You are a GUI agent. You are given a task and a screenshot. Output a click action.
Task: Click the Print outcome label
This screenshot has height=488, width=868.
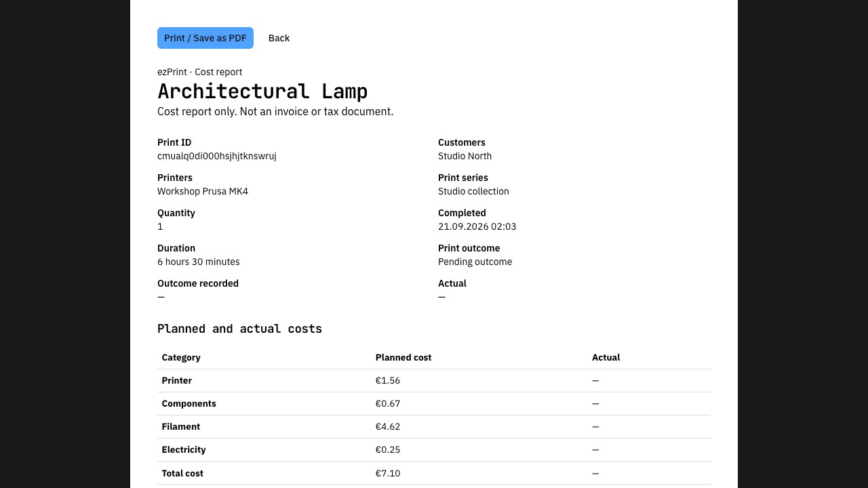[469, 248]
